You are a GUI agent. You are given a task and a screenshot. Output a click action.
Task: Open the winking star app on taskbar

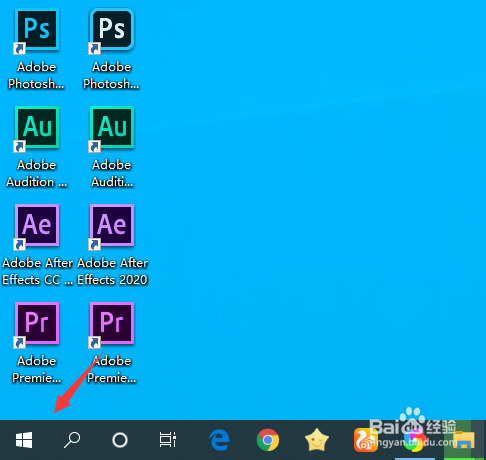[317, 440]
